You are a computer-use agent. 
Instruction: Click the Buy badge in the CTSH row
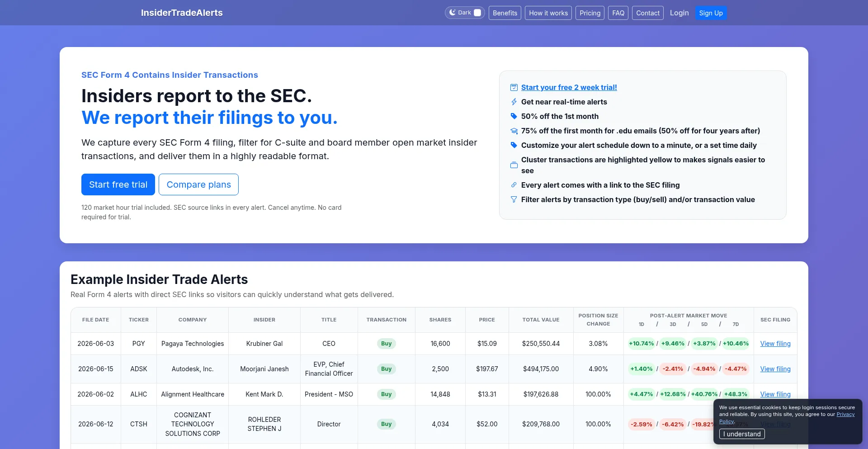point(386,424)
